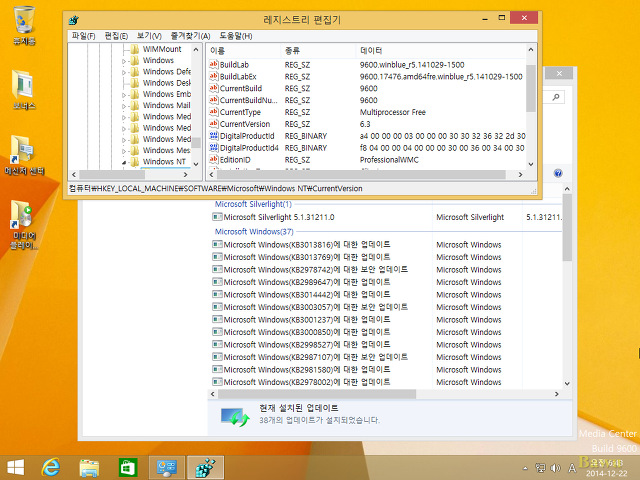Select the KB2998527 update row
Image resolution: width=640 pixels, height=480 pixels.
click(x=386, y=344)
